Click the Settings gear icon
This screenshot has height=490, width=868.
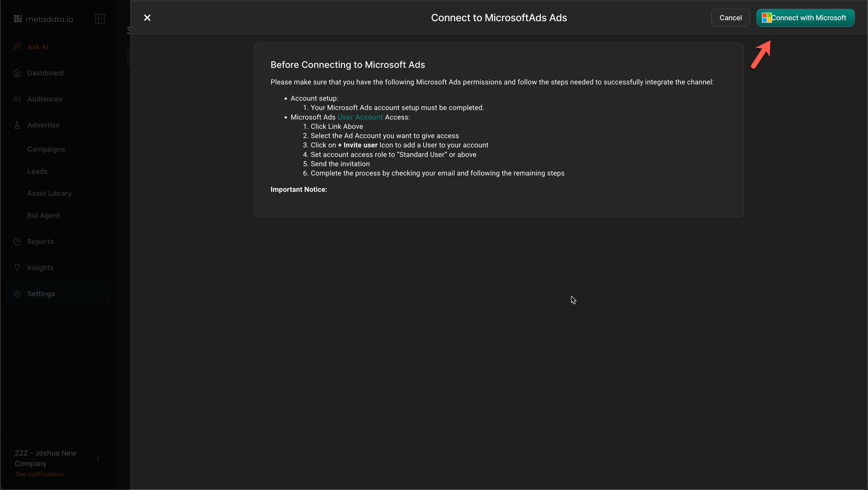click(x=18, y=294)
